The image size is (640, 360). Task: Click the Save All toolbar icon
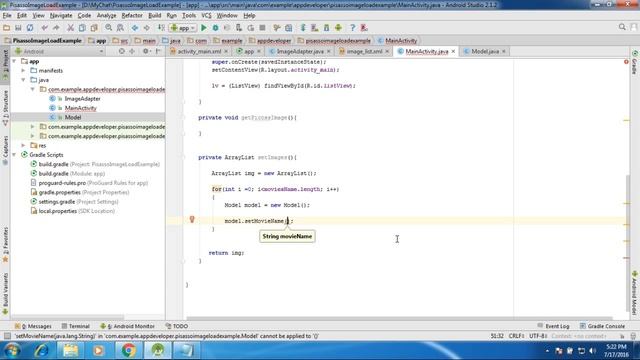pos(18,28)
